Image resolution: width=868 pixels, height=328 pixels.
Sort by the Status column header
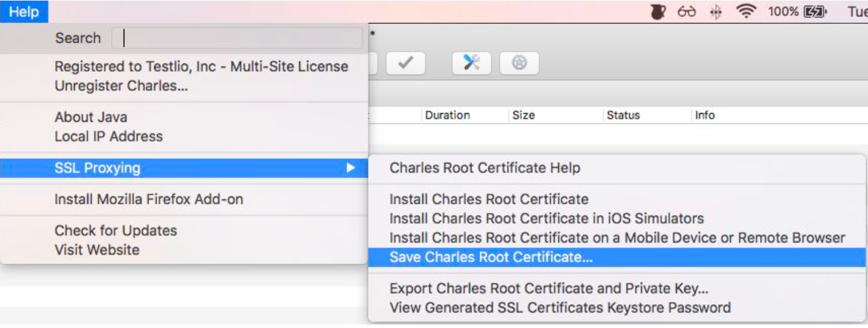click(623, 115)
